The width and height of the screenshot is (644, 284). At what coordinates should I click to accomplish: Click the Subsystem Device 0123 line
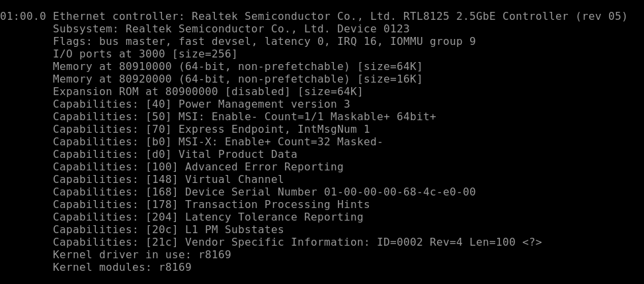coord(231,29)
